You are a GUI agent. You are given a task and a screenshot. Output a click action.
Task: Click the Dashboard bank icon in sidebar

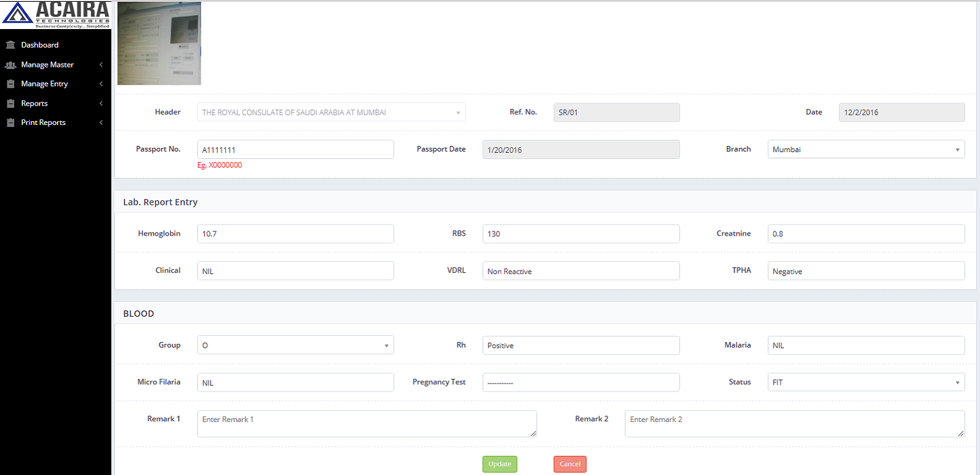coord(11,45)
